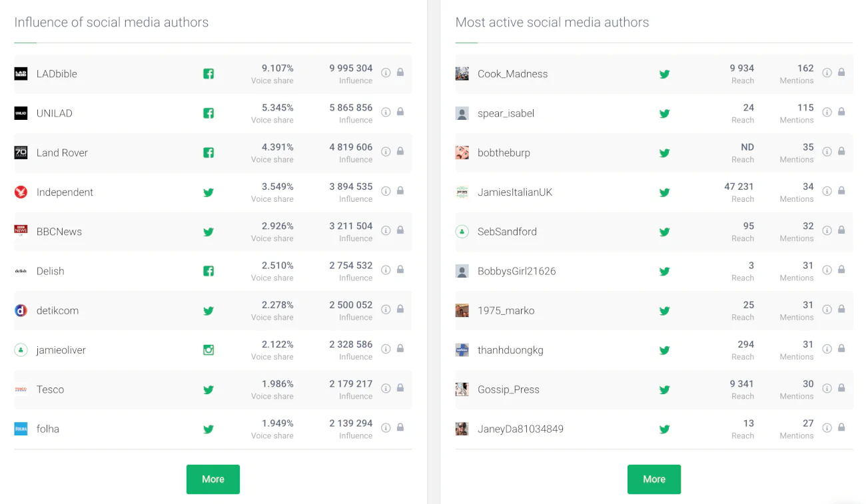The height and width of the screenshot is (504, 866).
Task: Click lock icon for JaneyDa81034849
Action: (x=841, y=427)
